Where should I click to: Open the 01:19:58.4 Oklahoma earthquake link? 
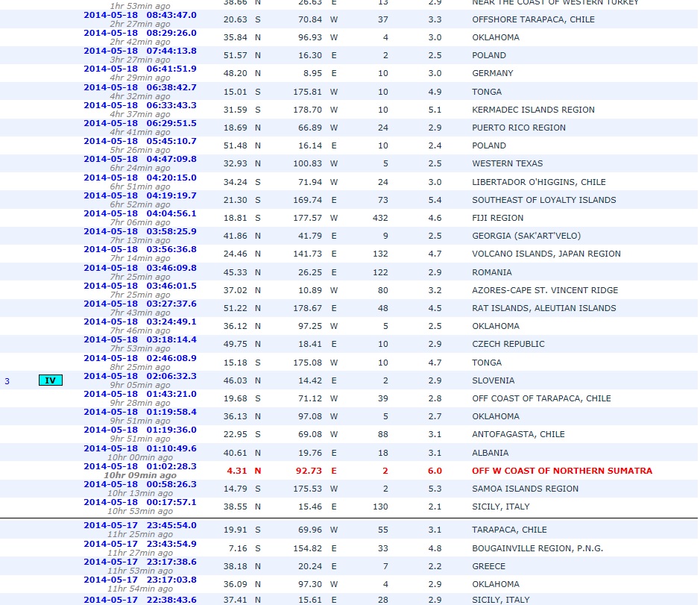coord(139,412)
